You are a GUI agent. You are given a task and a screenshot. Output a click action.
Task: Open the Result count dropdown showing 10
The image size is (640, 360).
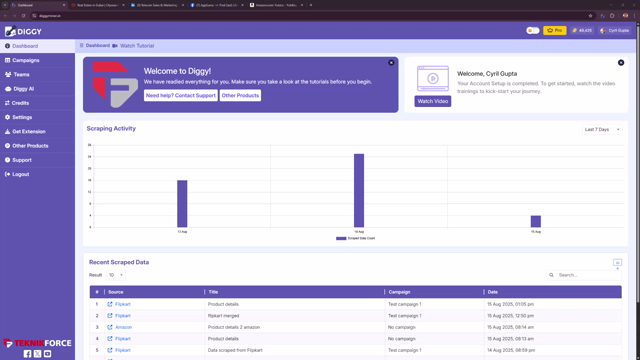[116, 275]
